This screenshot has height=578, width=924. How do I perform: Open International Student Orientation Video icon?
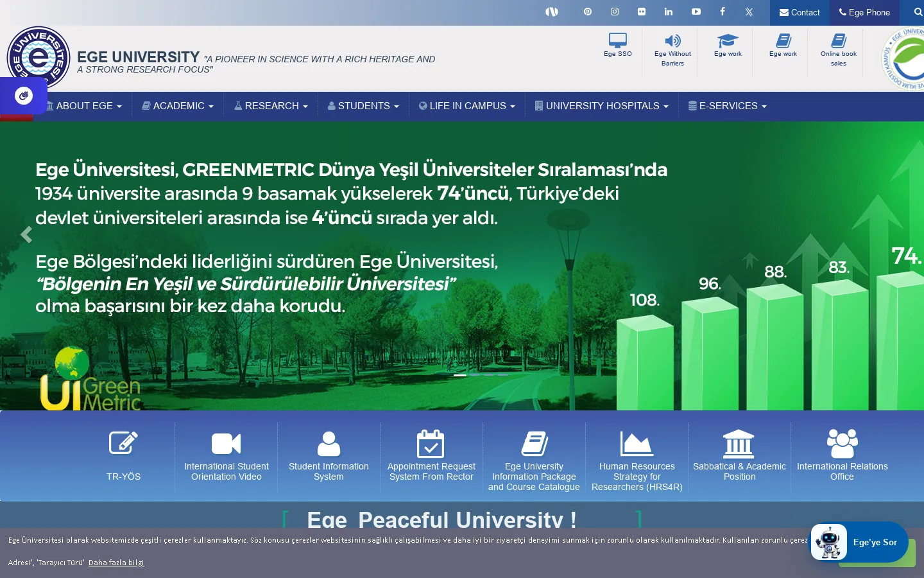[x=226, y=444]
